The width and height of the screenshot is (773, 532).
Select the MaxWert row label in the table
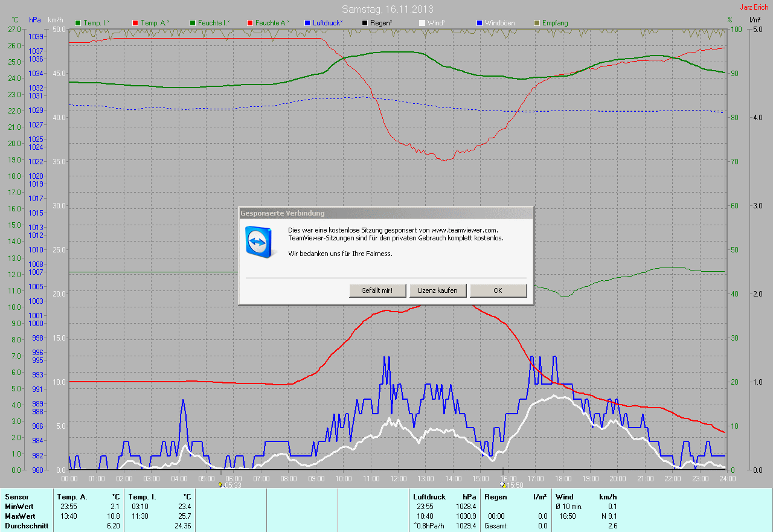click(20, 516)
